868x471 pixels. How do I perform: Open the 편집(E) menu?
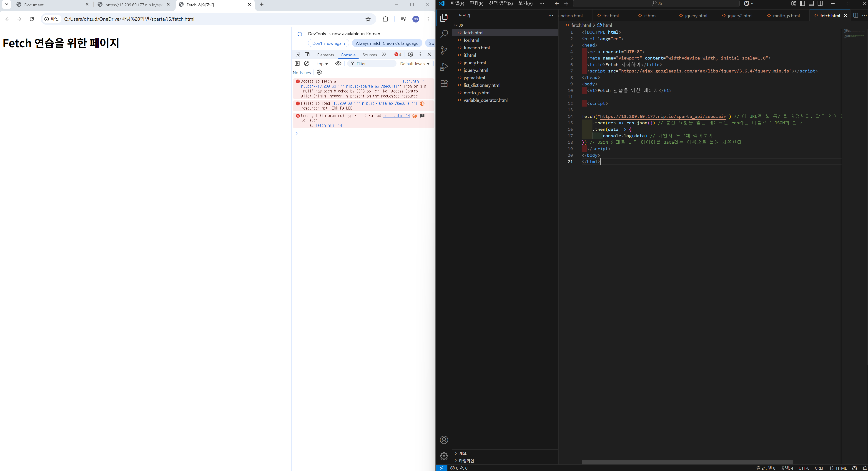coord(477,3)
